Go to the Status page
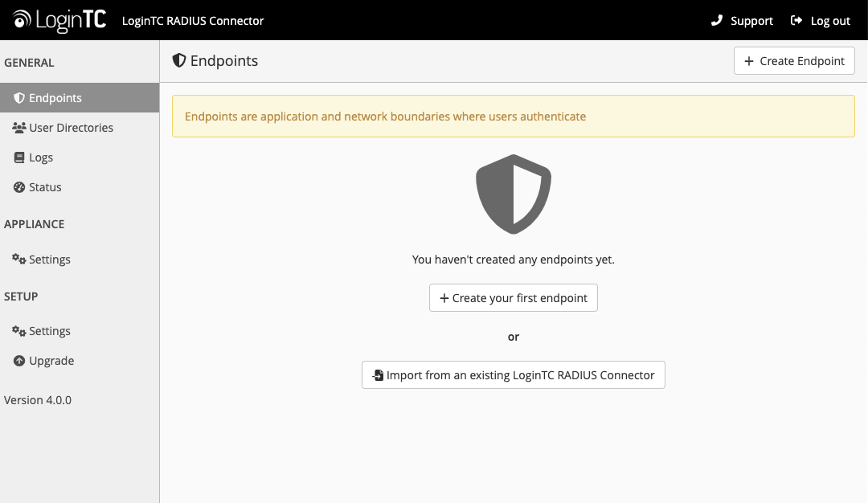This screenshot has height=503, width=868. 80,187
